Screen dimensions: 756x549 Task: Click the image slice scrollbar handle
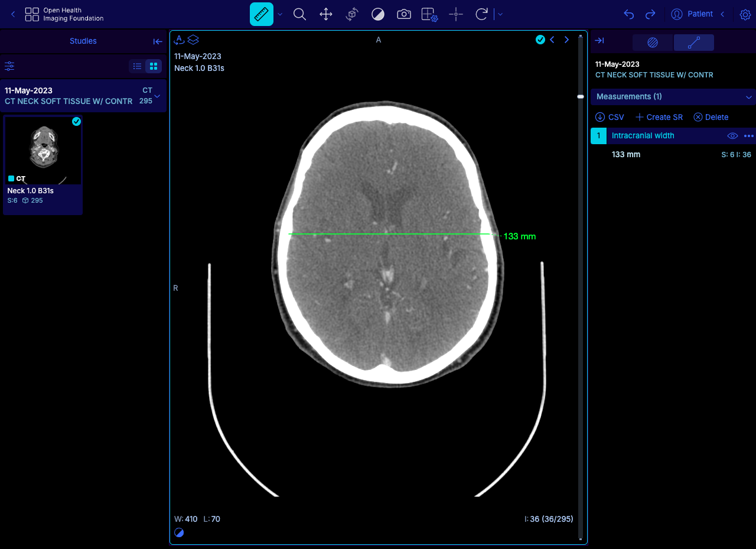(581, 96)
